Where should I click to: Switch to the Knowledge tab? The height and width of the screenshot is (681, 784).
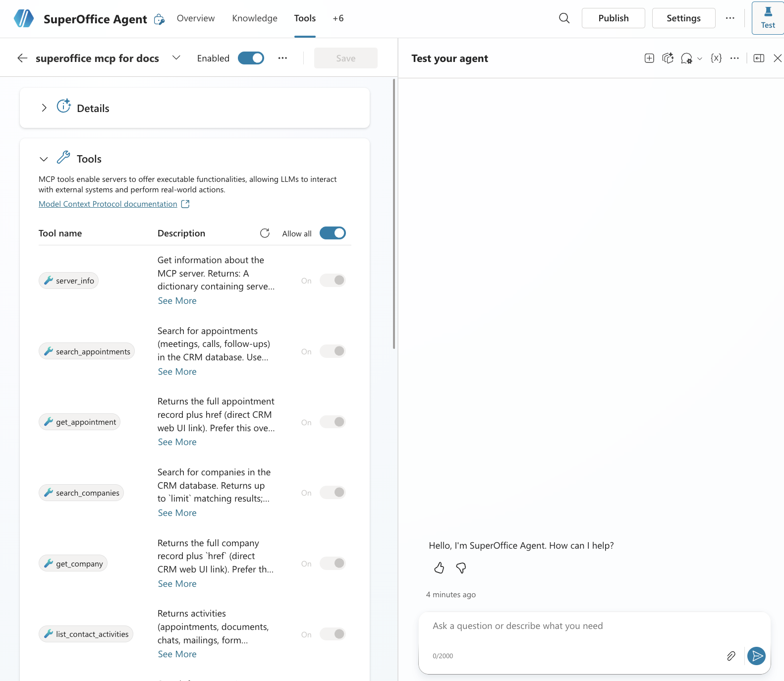click(255, 18)
